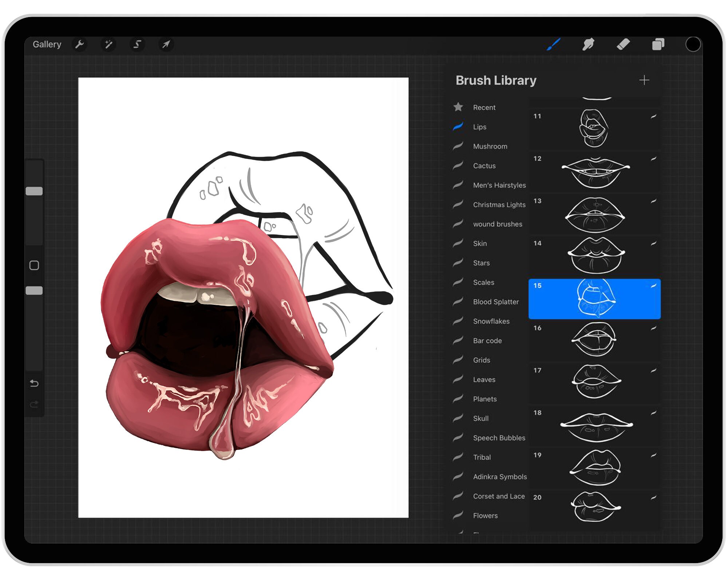
Task: Select lips brush number 13
Action: click(x=594, y=214)
